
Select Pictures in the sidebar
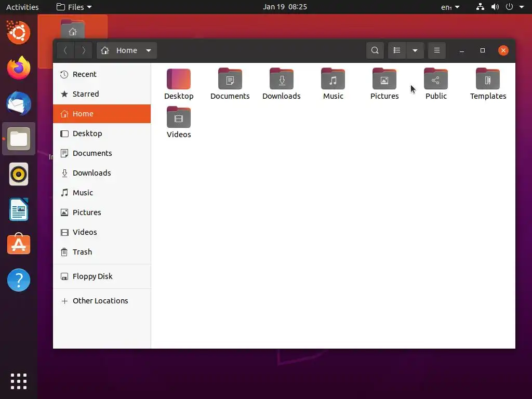102,212
